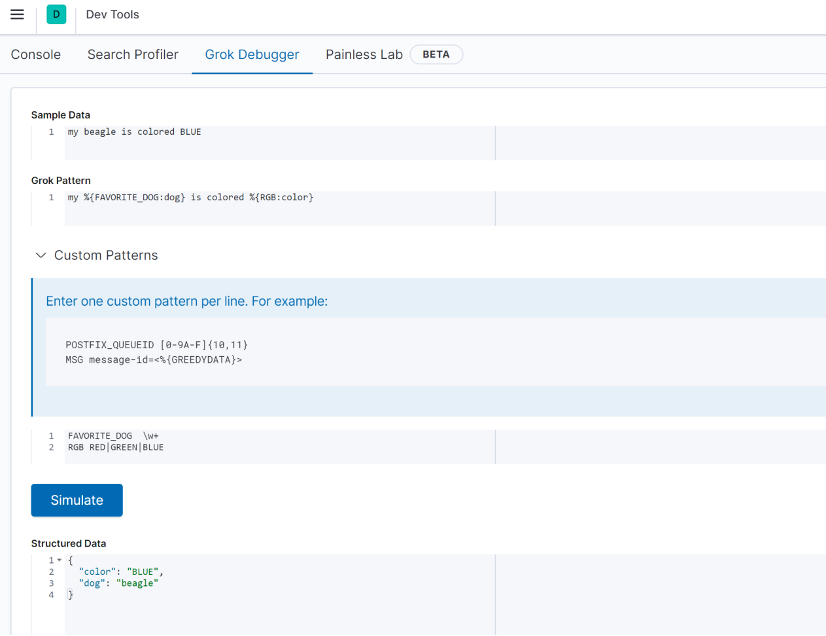Click the "Enter one custom pattern per line" text

[x=186, y=301]
